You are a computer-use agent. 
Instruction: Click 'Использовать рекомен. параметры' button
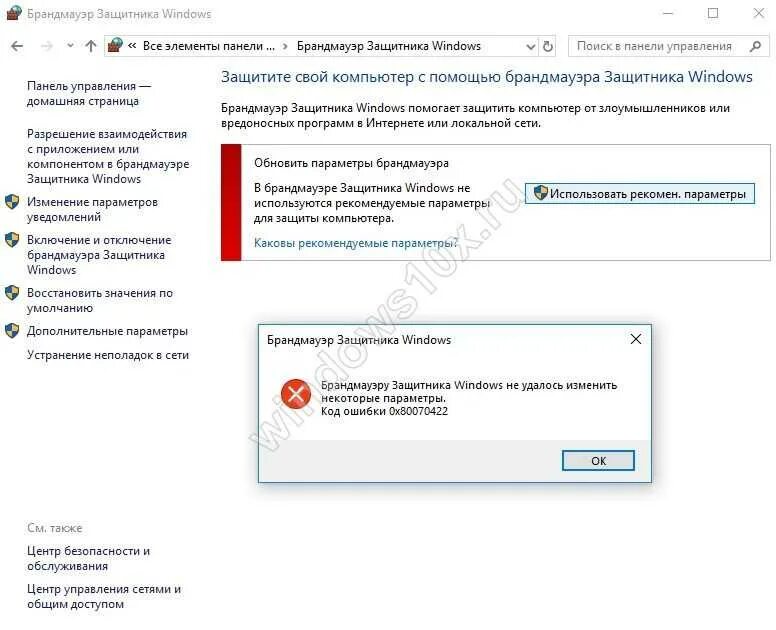click(640, 194)
